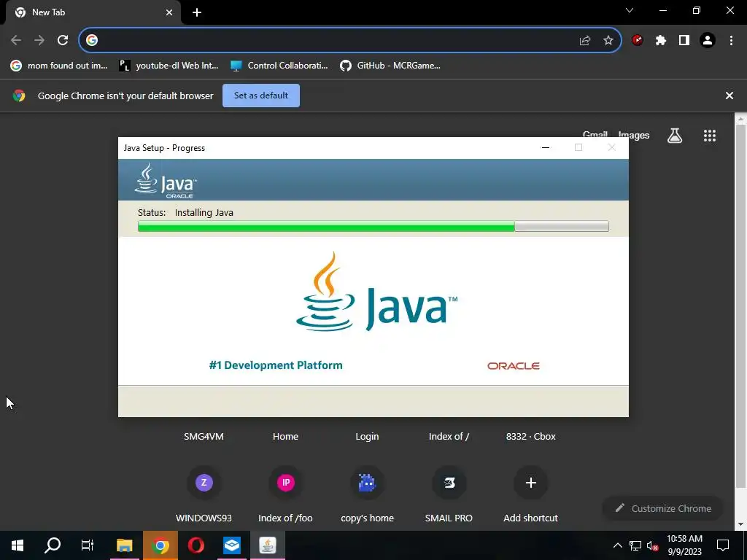The height and width of the screenshot is (560, 747).
Task: Switch to Chrome on the taskbar
Action: click(x=160, y=545)
